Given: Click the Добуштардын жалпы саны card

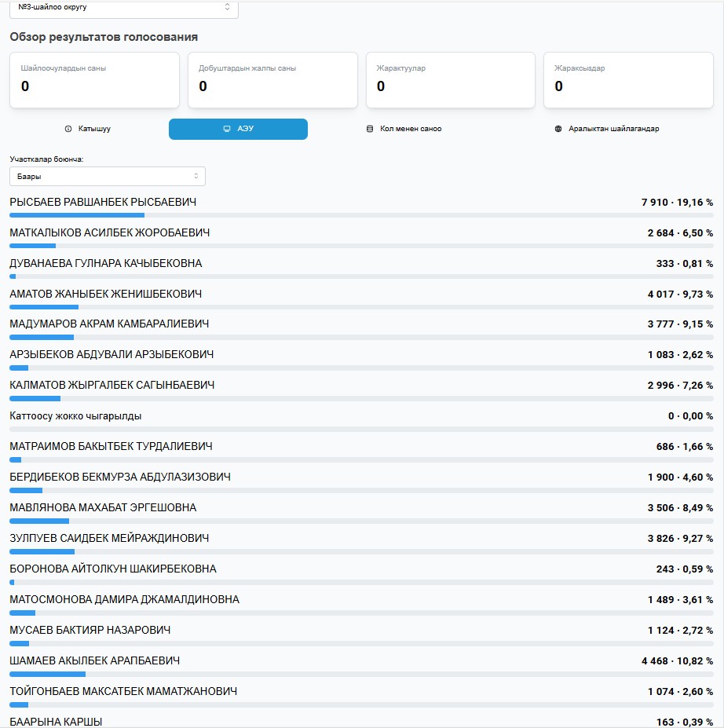Looking at the screenshot, I should pyautogui.click(x=272, y=80).
